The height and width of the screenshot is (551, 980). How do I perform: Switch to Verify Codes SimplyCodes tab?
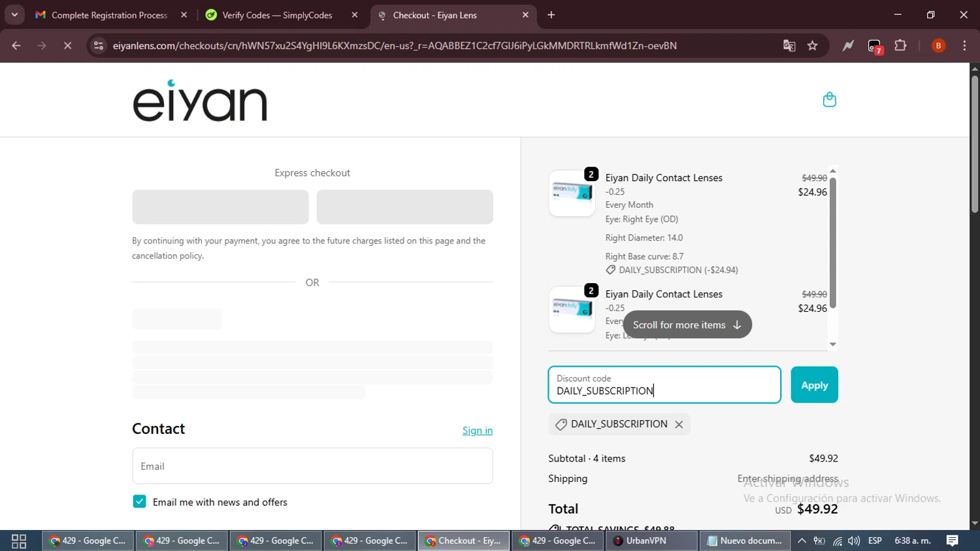(x=277, y=15)
